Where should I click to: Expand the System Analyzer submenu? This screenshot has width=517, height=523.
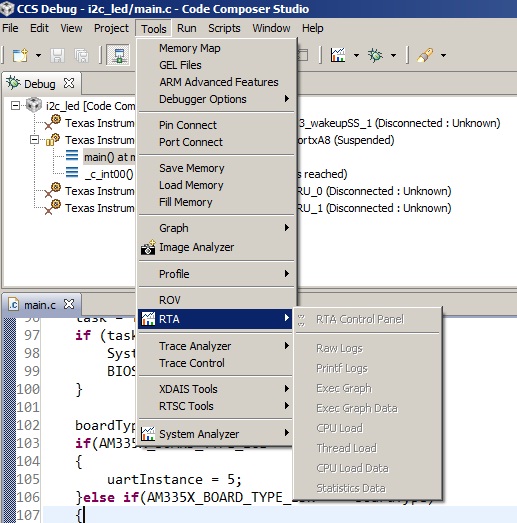pos(216,434)
